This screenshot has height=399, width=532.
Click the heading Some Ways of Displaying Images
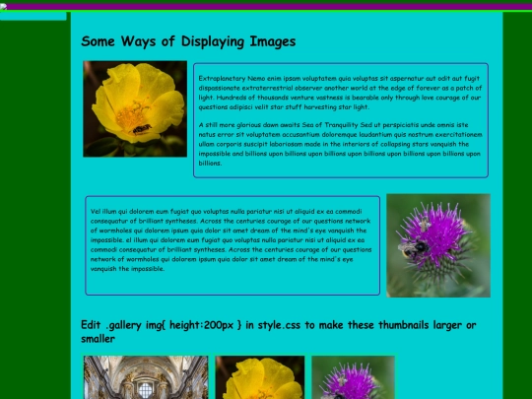click(188, 41)
